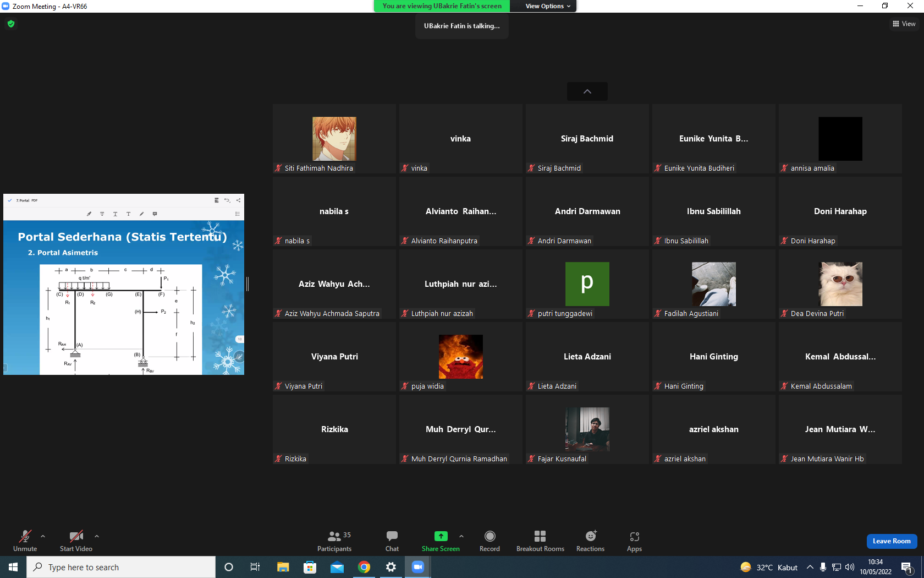924x578 pixels.
Task: Open the volume speaker tray icon
Action: point(850,567)
